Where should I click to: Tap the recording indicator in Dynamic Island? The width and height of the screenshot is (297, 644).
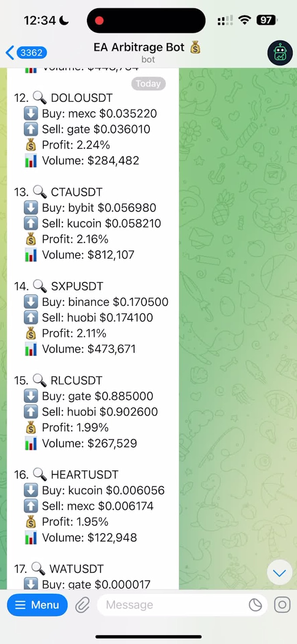point(99,20)
